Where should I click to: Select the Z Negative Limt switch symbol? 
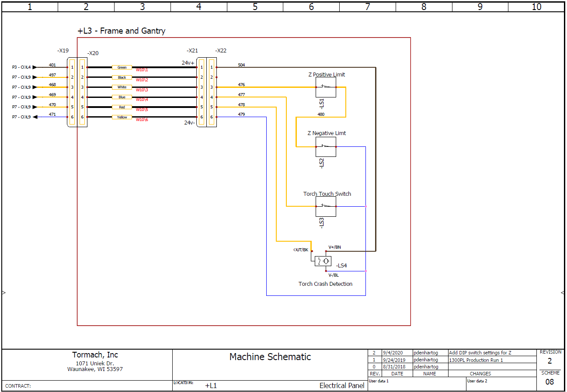coord(326,146)
